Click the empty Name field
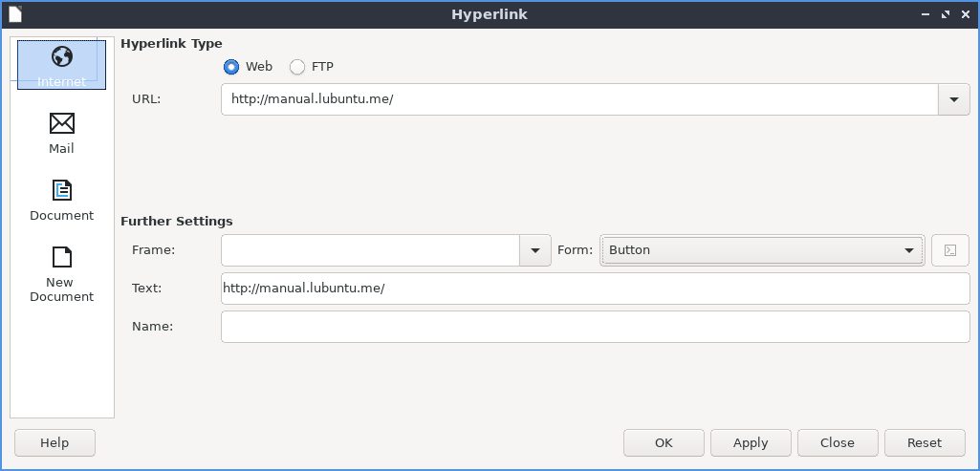This screenshot has width=980, height=471. (595, 327)
